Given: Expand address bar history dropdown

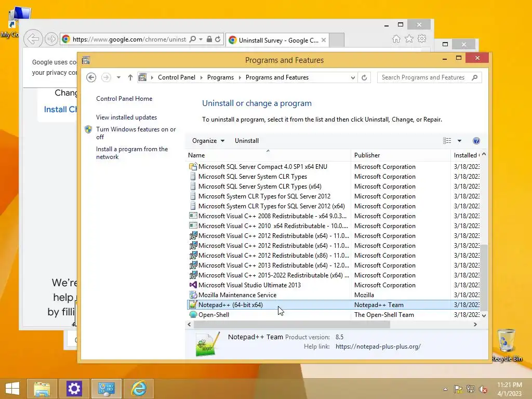Looking at the screenshot, I should click(353, 78).
